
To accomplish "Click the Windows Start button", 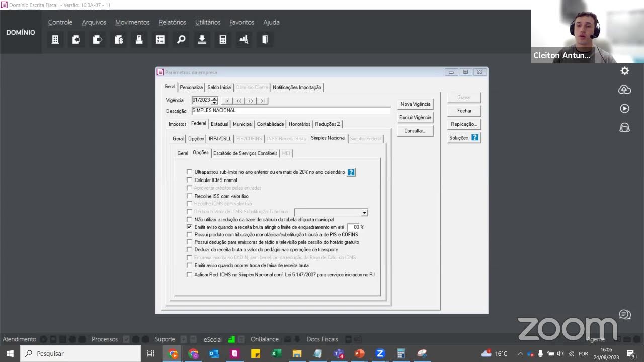I will (x=10, y=353).
